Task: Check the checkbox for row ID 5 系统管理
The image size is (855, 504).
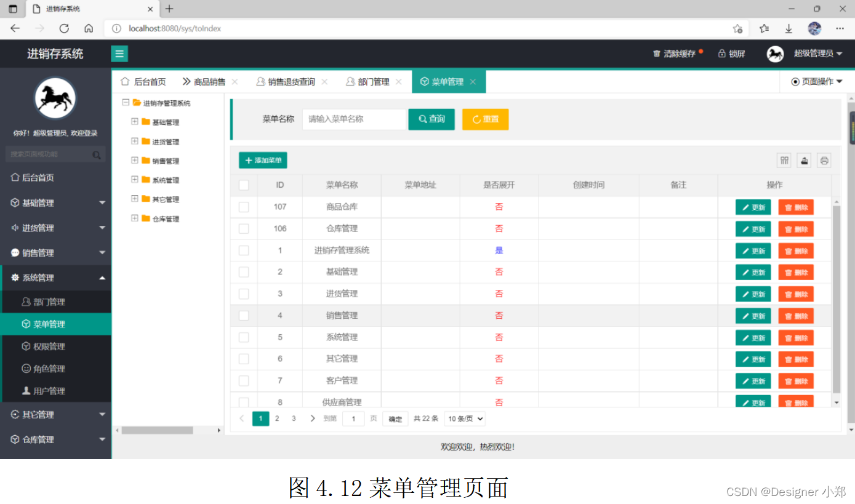Action: pos(244,337)
